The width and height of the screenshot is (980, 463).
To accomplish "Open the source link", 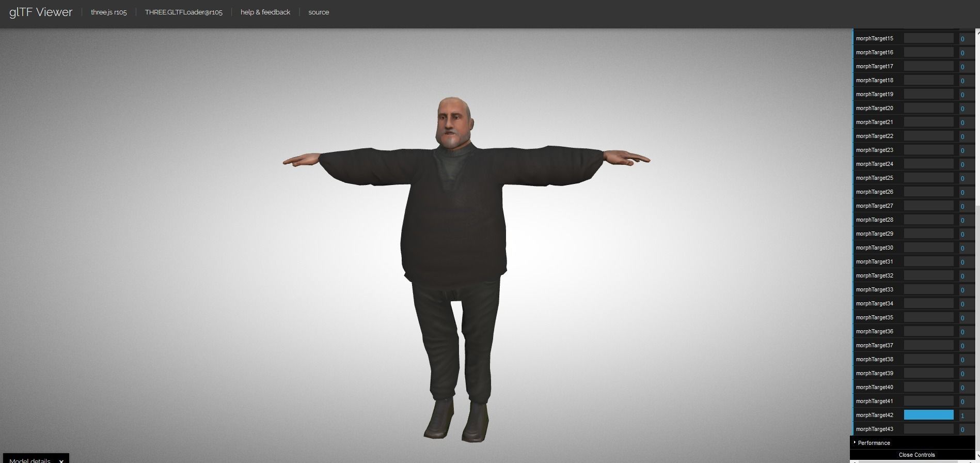I will coord(319,12).
